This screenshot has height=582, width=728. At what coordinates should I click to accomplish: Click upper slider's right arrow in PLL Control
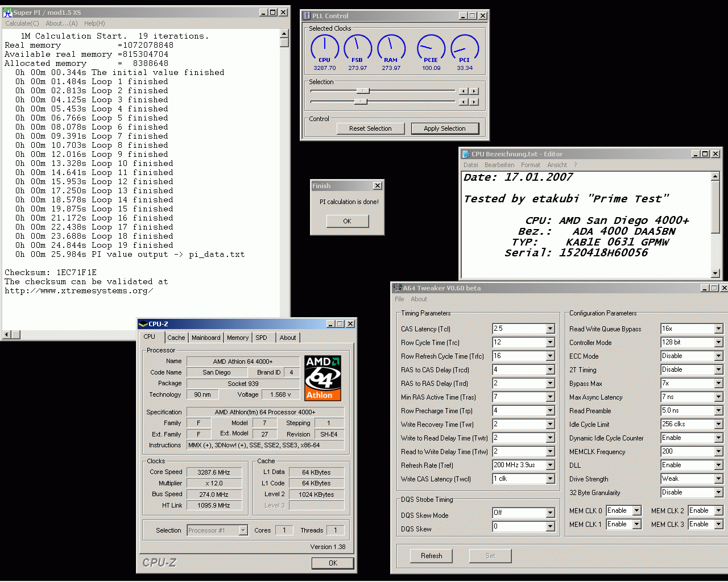tap(474, 91)
